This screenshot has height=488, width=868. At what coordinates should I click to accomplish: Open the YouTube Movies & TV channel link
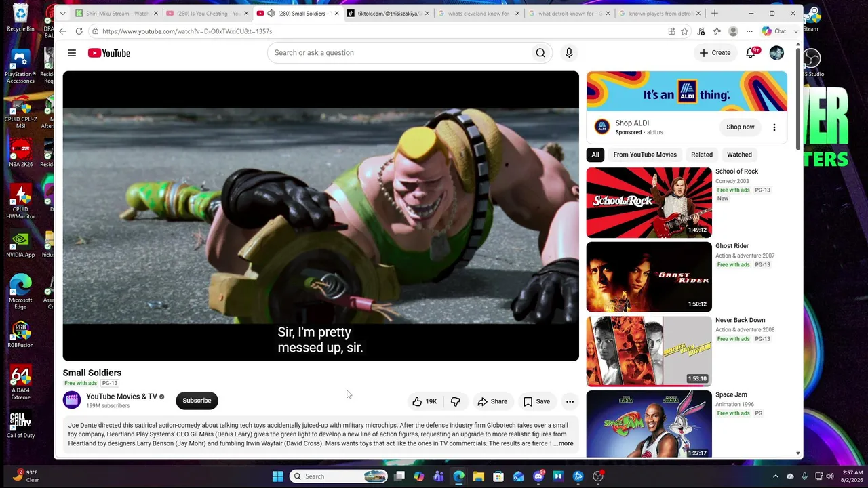coord(121,396)
